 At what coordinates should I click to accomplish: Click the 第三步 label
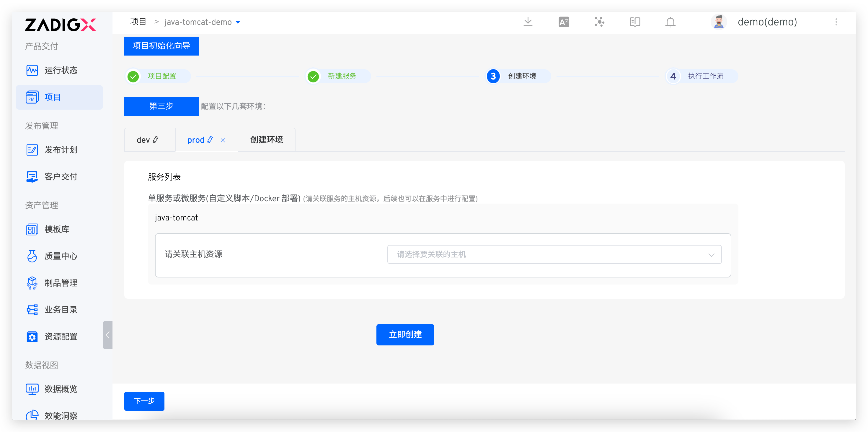coord(161,106)
